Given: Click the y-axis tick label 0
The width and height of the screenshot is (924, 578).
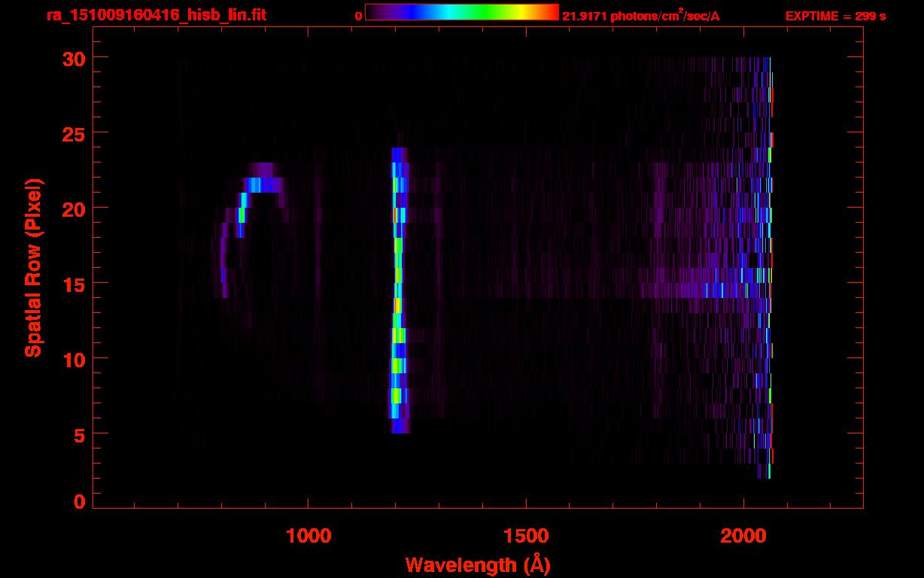Looking at the screenshot, I should [79, 502].
